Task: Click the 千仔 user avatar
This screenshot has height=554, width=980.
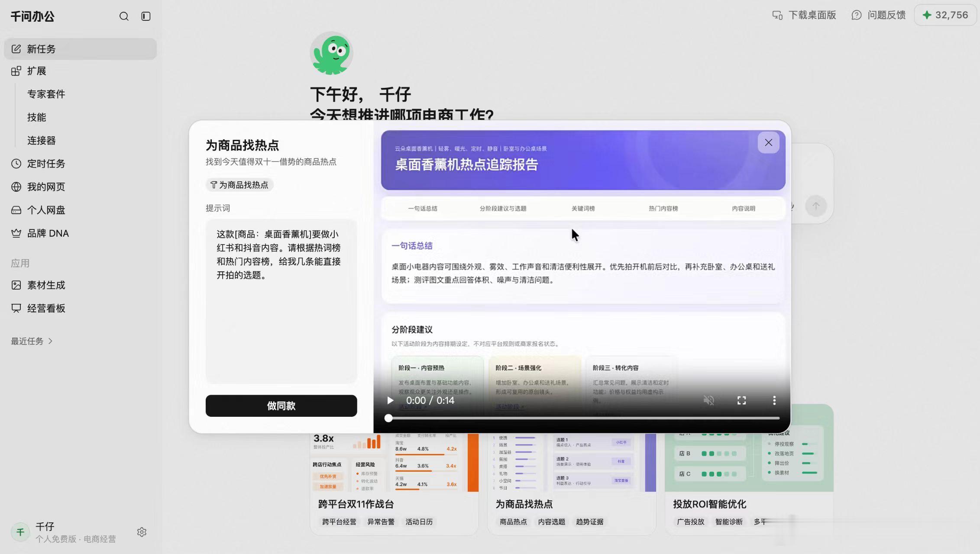Action: click(x=20, y=532)
